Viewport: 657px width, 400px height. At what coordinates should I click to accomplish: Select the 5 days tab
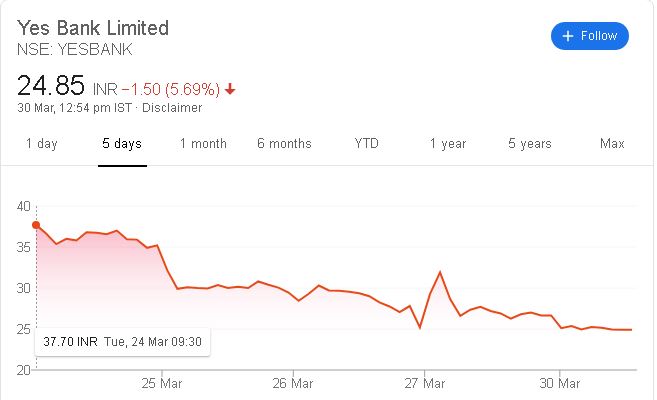tap(122, 144)
